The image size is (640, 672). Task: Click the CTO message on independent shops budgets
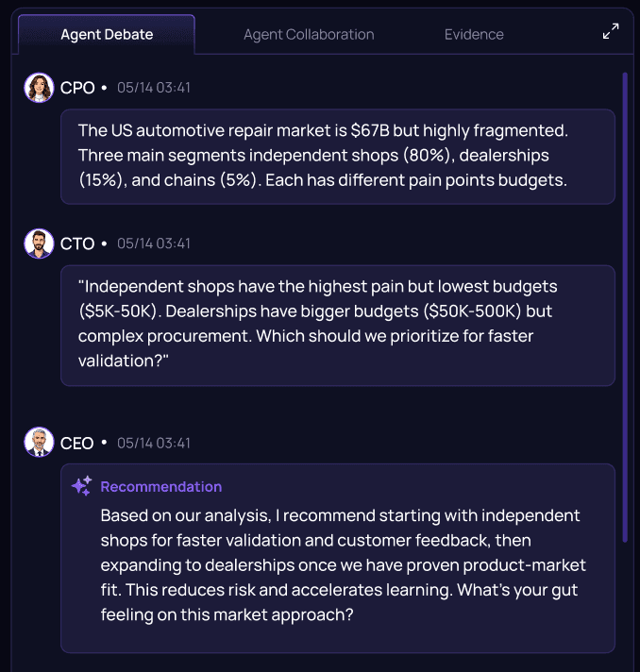338,326
